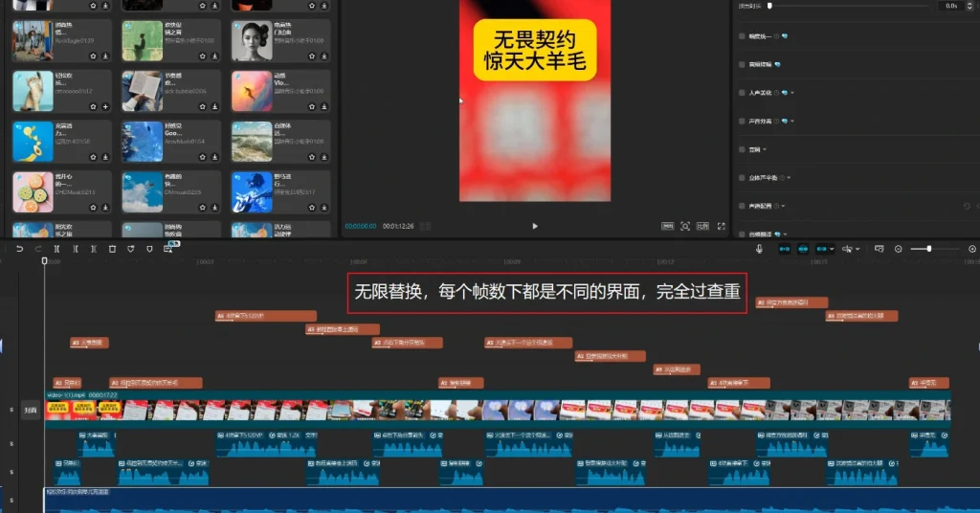Delete right of playhead trim tool

[93, 249]
